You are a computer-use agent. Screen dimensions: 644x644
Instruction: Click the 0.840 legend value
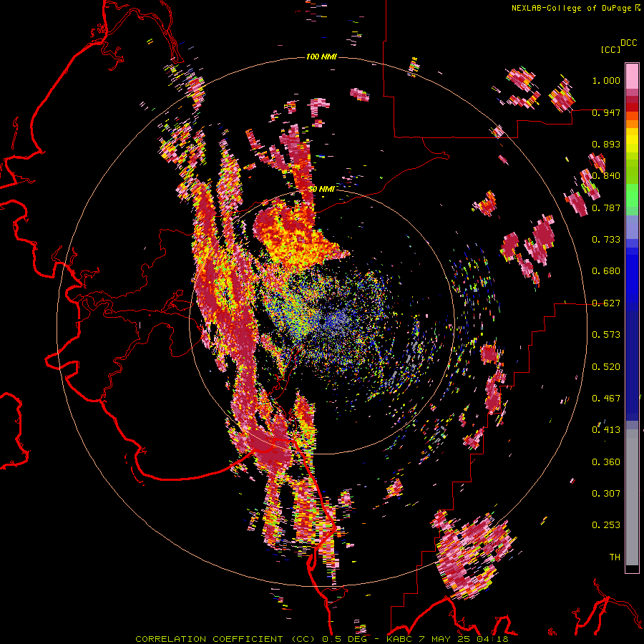coord(606,176)
